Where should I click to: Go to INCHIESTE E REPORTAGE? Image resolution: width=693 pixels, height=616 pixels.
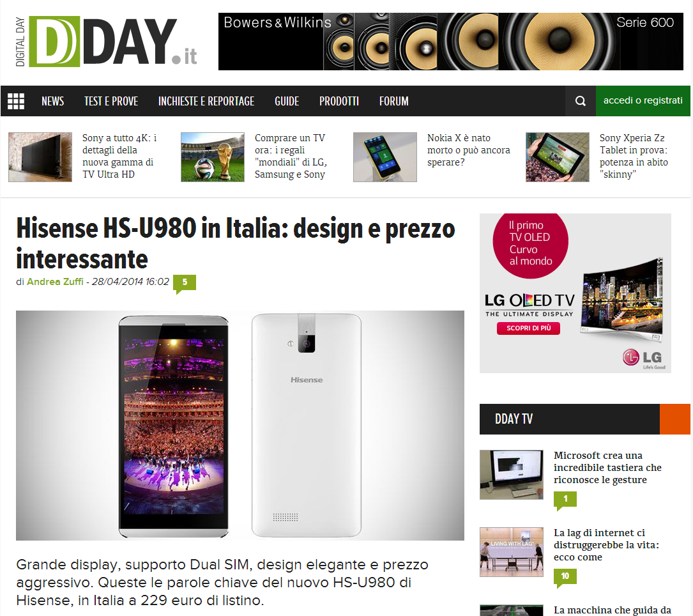[206, 101]
